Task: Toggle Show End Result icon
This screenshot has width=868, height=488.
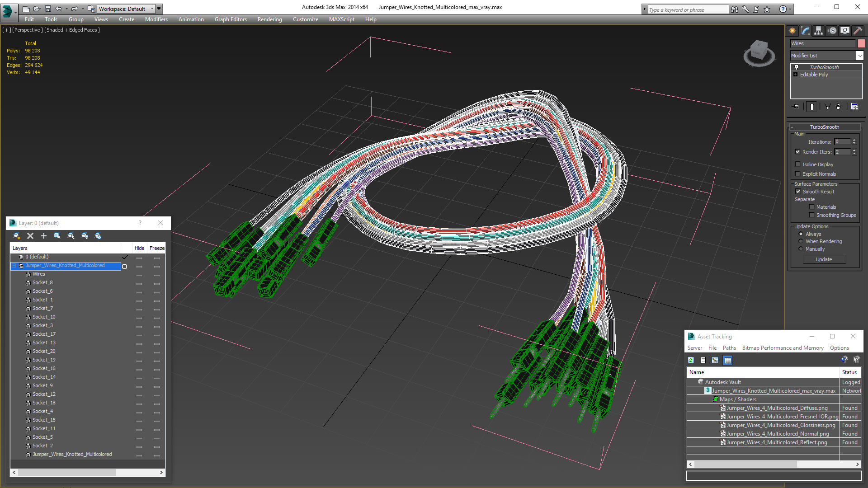Action: 812,107
